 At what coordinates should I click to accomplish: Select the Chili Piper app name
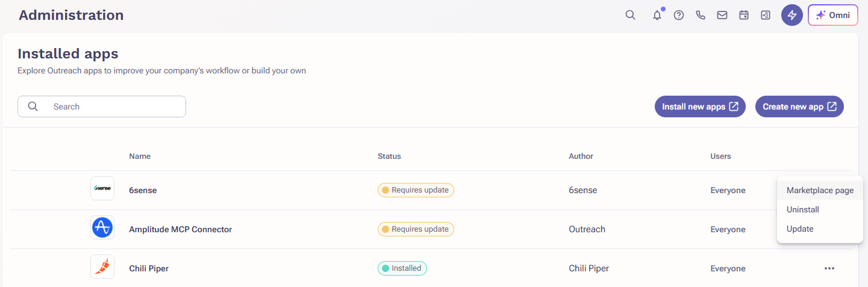pyautogui.click(x=149, y=268)
